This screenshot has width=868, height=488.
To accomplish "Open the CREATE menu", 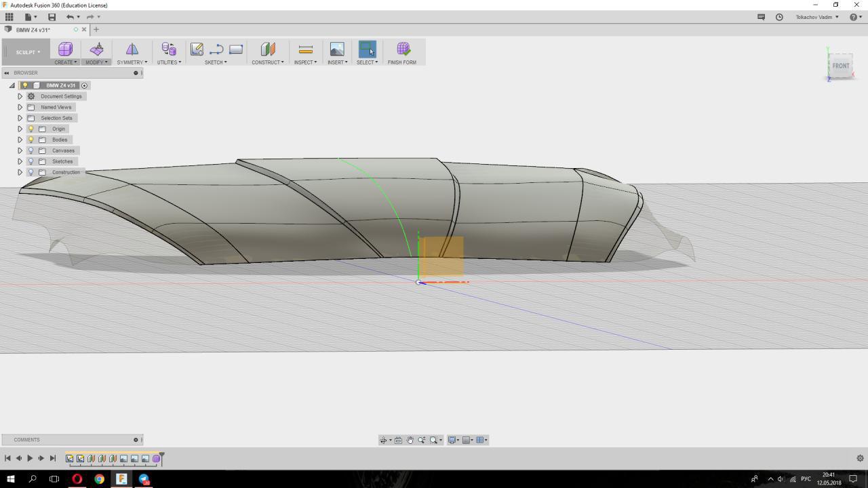I will 66,62.
